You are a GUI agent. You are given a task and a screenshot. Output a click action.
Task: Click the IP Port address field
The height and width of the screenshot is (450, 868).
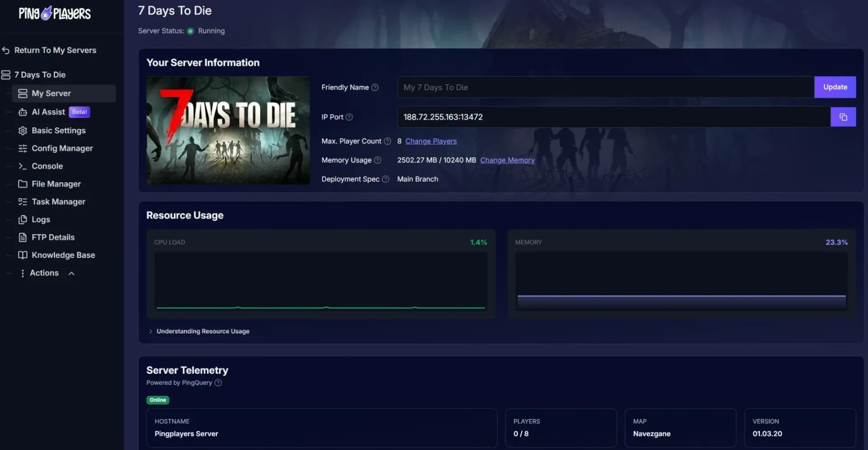[x=614, y=117]
